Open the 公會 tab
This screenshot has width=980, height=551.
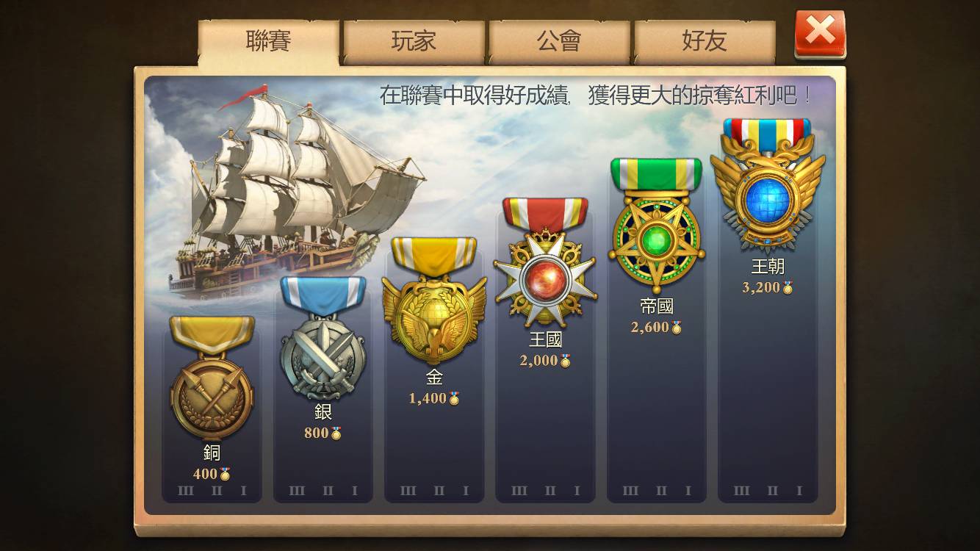pos(559,41)
